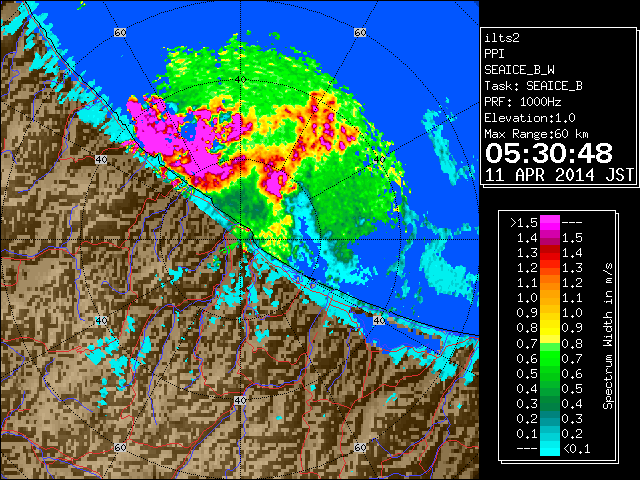Click the northeast 60 km range ring label

(x=360, y=32)
